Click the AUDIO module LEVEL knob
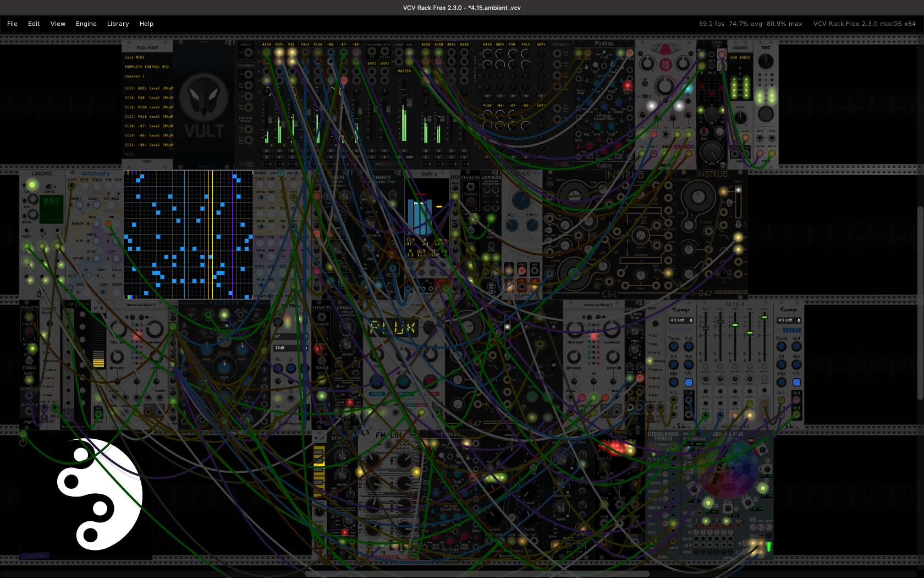This screenshot has height=578, width=924. [x=740, y=117]
